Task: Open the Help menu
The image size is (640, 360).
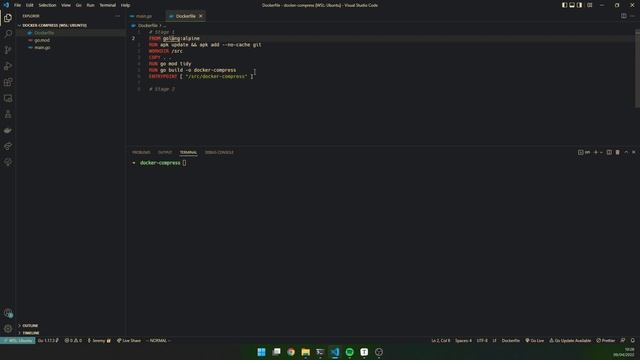Action: point(125,5)
